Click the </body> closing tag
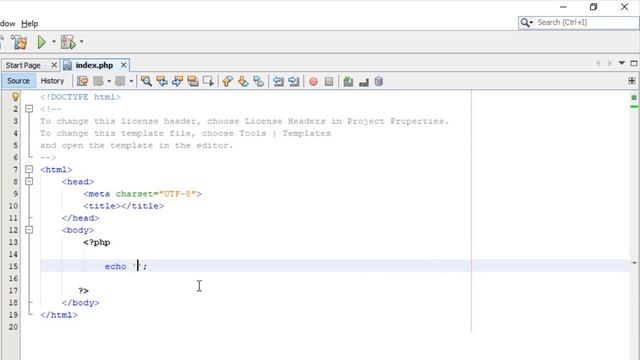 (80, 303)
